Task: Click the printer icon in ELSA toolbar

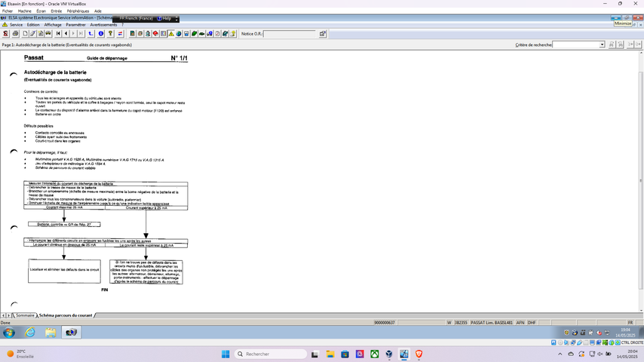Action: tap(15, 34)
